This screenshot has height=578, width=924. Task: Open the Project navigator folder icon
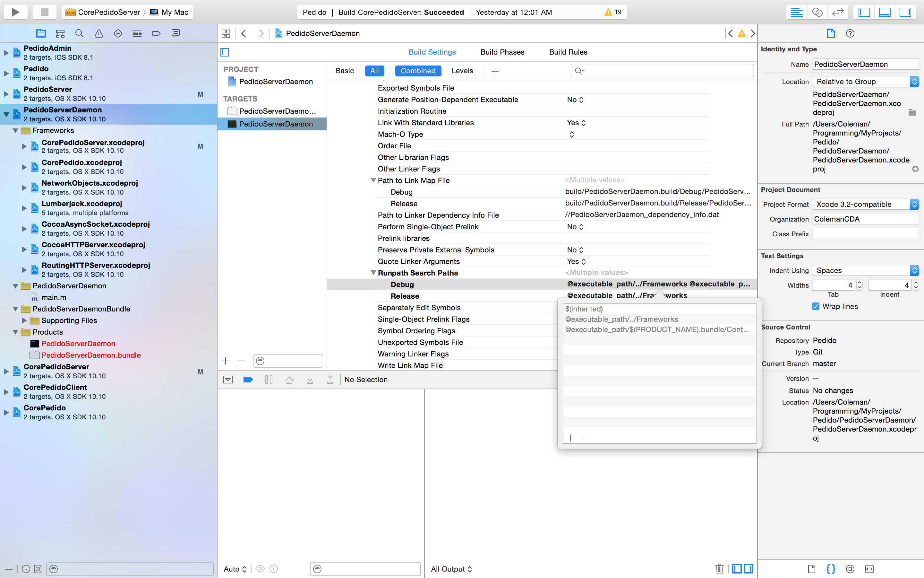point(41,34)
